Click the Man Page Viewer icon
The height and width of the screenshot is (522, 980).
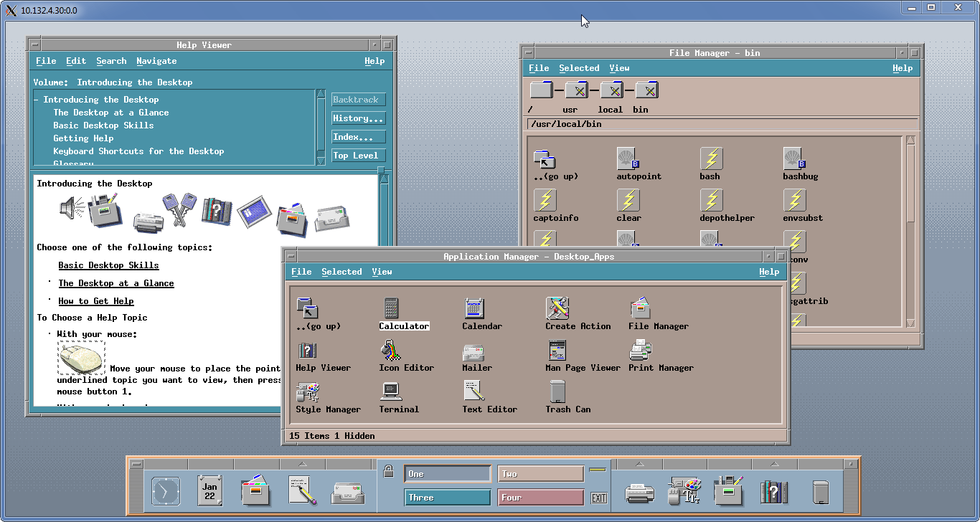(x=557, y=351)
